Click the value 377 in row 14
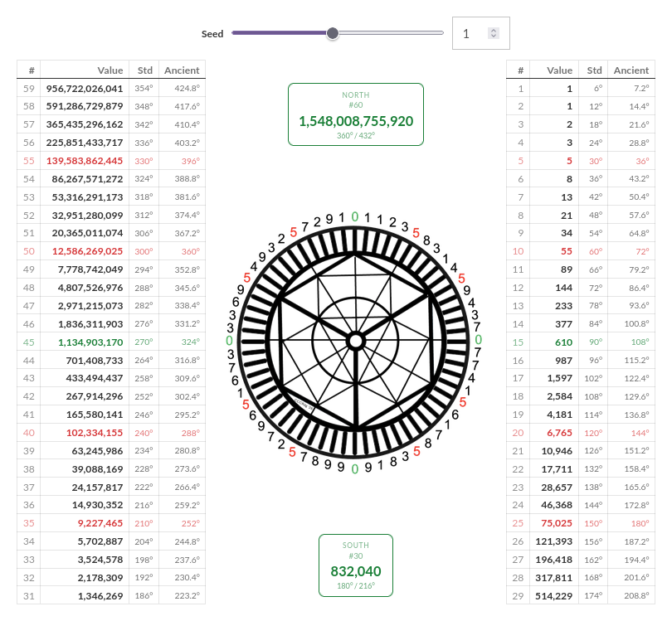Viewport: 672px width, 621px height. 564,324
